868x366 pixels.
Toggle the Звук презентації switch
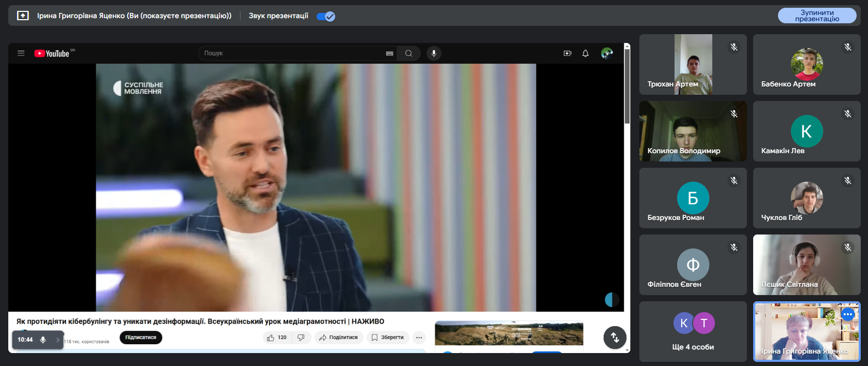(326, 16)
